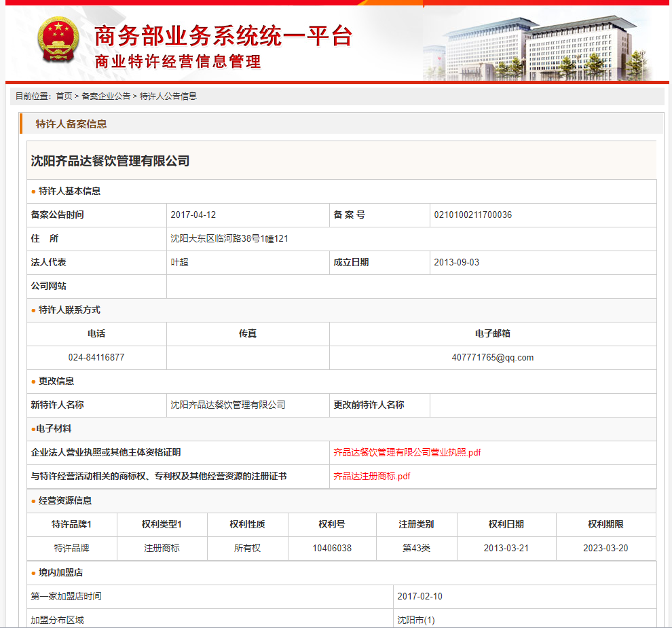
Task: Click the 特许人公告信息 breadcrumb text
Action: (168, 96)
